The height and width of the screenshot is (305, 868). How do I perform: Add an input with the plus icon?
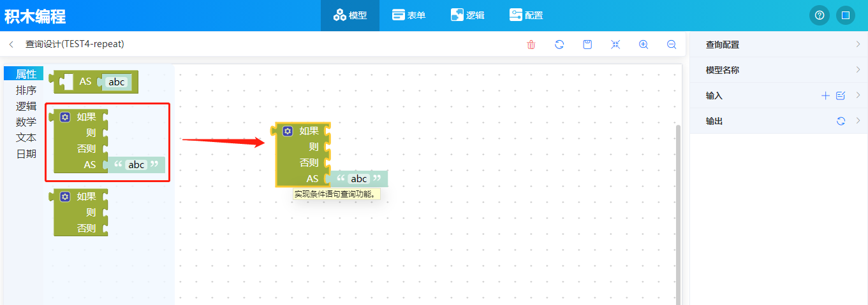[825, 96]
